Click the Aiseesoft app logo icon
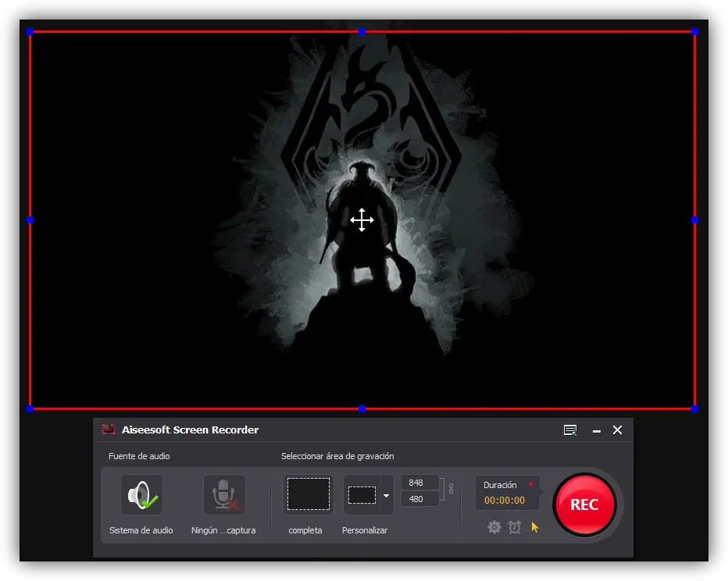The height and width of the screenshot is (581, 728). pos(109,430)
